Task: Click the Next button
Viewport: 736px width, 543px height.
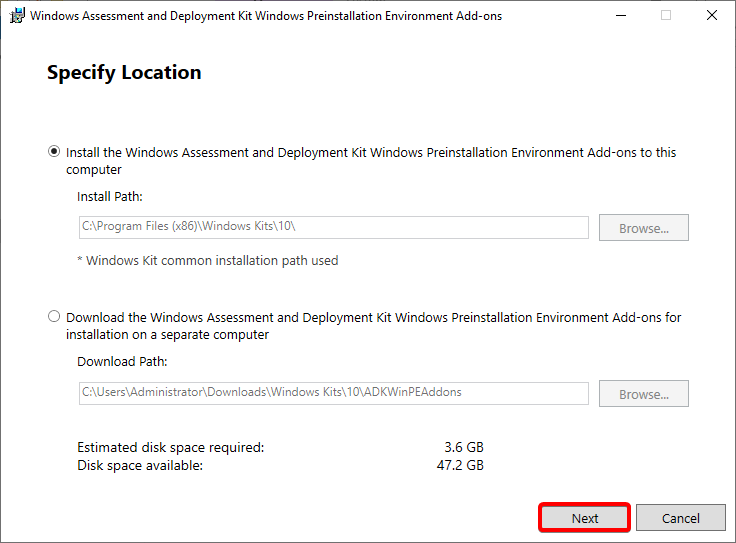Action: click(584, 518)
